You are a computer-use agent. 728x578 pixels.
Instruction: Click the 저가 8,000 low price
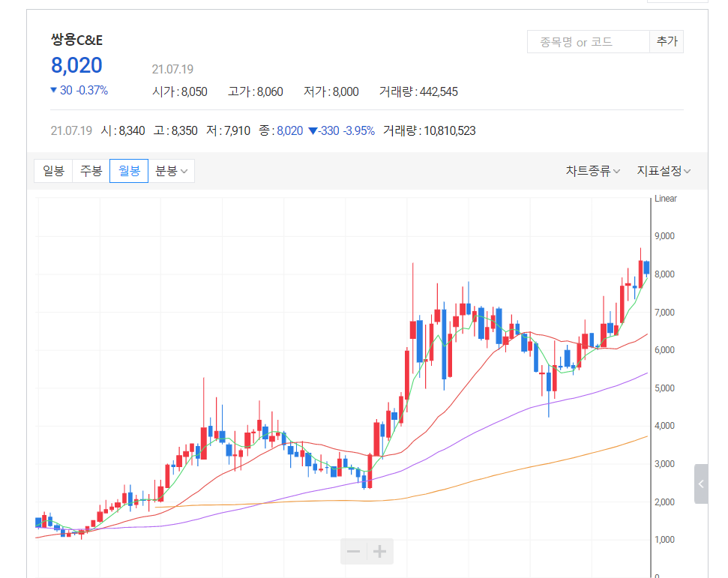(331, 91)
